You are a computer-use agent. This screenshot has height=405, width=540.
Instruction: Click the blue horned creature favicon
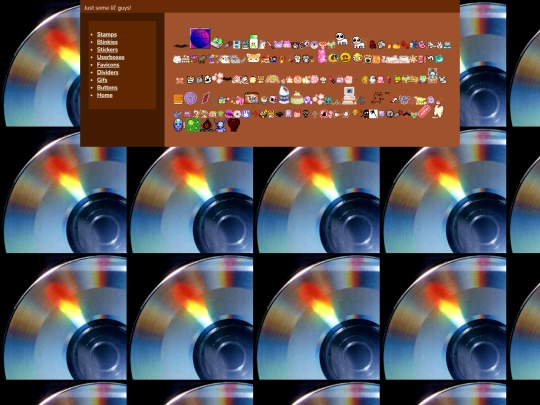click(220, 125)
